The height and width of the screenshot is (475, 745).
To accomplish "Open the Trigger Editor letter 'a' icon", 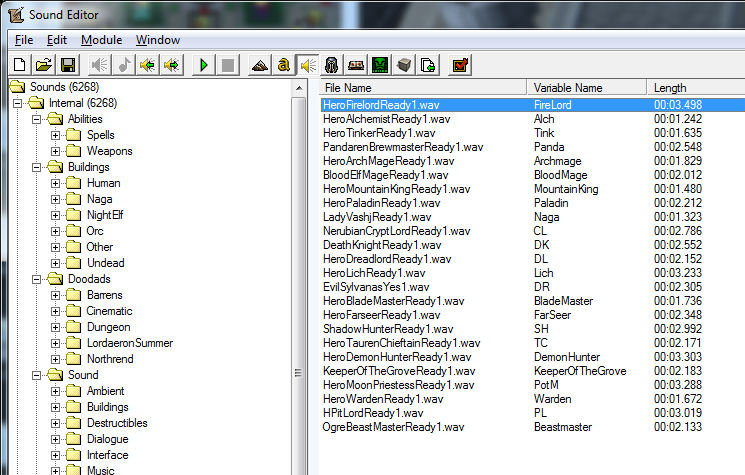I will tap(284, 65).
